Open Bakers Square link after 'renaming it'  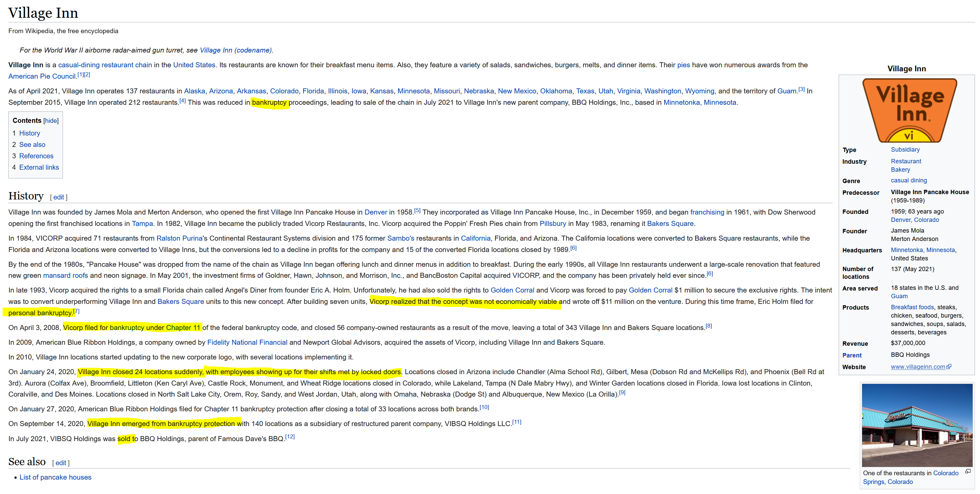670,224
